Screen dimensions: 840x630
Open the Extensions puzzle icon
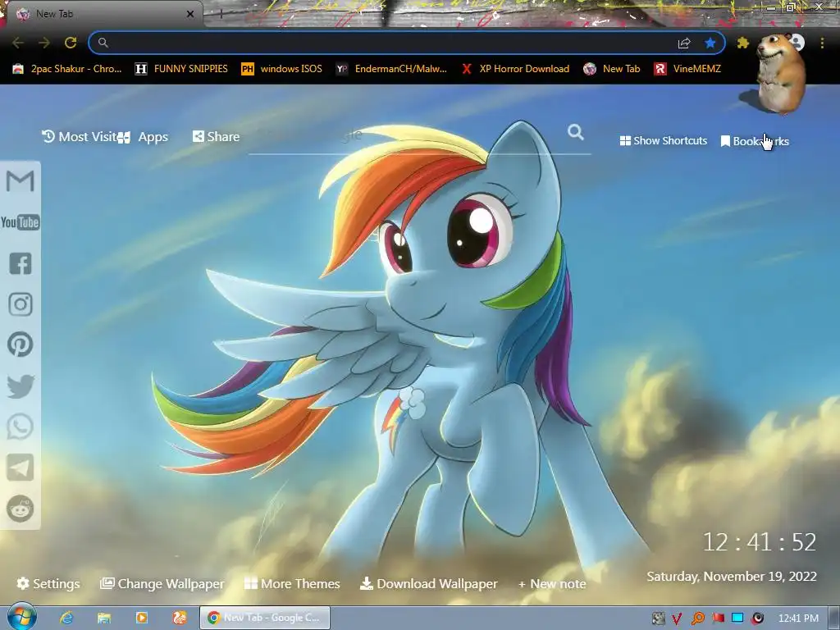742,43
